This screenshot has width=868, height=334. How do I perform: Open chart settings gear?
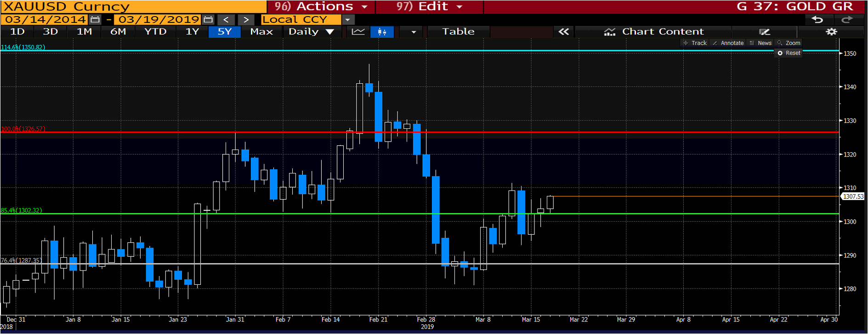(831, 32)
